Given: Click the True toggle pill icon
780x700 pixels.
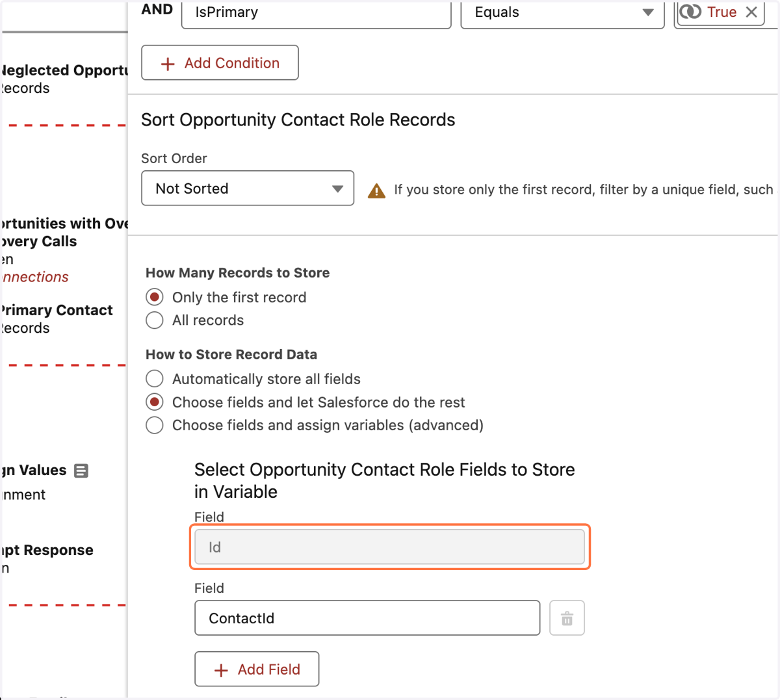Looking at the screenshot, I should pyautogui.click(x=690, y=12).
